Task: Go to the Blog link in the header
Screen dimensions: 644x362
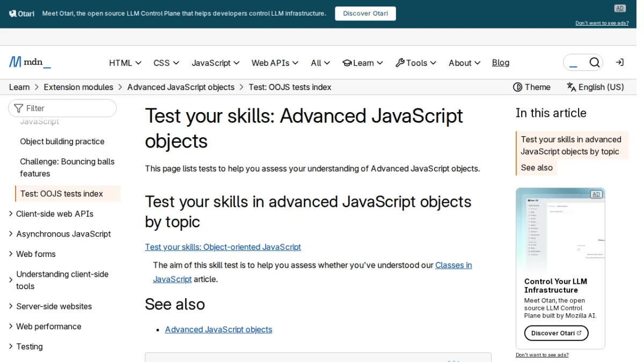Action: (x=501, y=63)
